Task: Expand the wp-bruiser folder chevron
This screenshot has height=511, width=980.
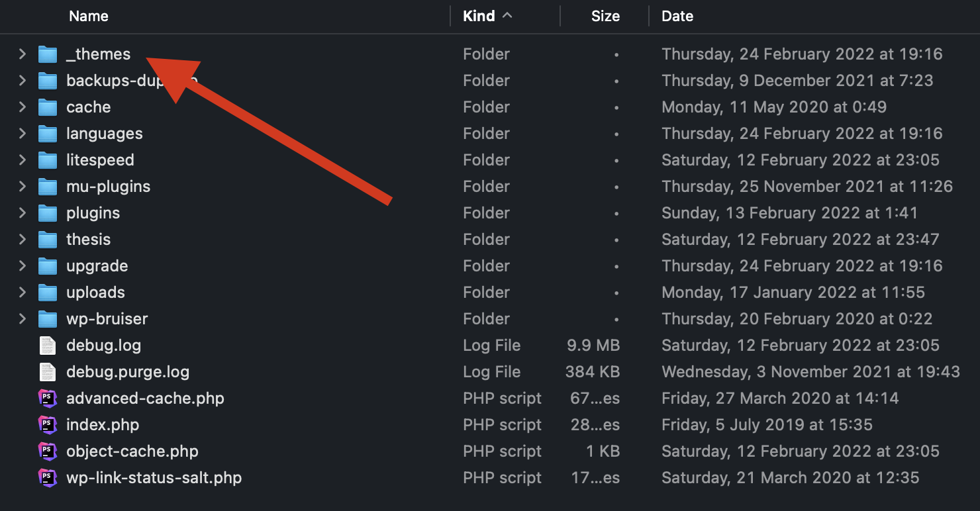Action: tap(22, 319)
